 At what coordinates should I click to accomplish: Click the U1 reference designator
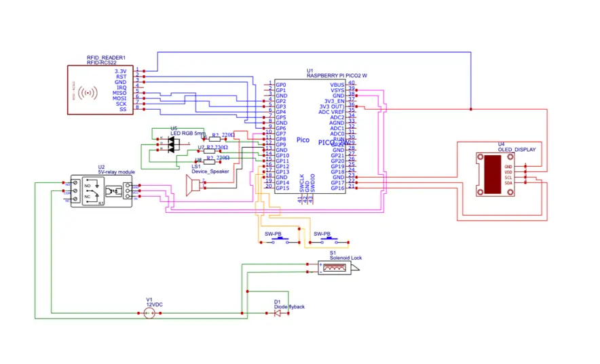pos(310,70)
